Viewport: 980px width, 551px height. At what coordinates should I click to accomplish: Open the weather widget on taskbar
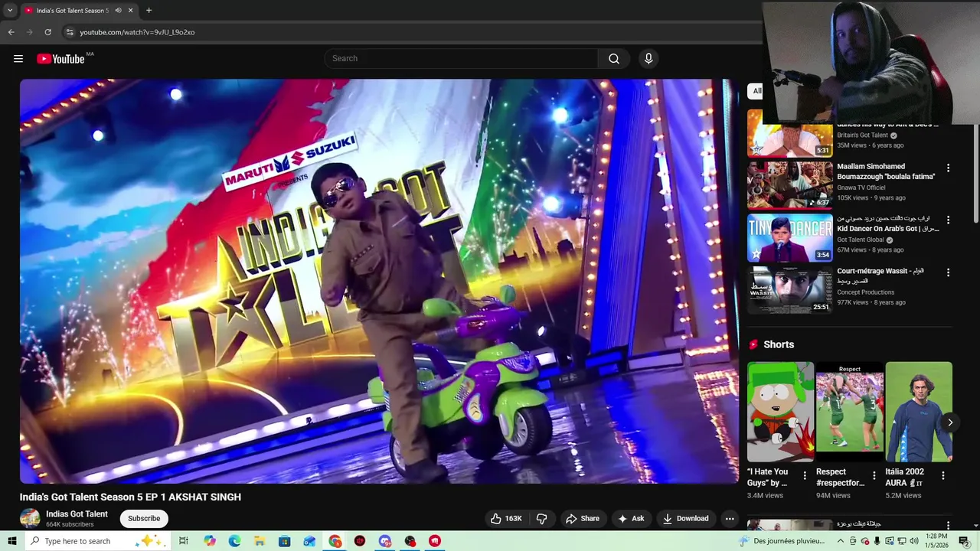point(782,541)
